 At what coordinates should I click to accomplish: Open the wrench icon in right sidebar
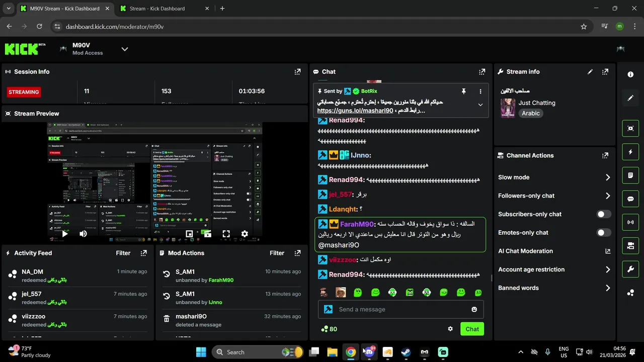[630, 269]
